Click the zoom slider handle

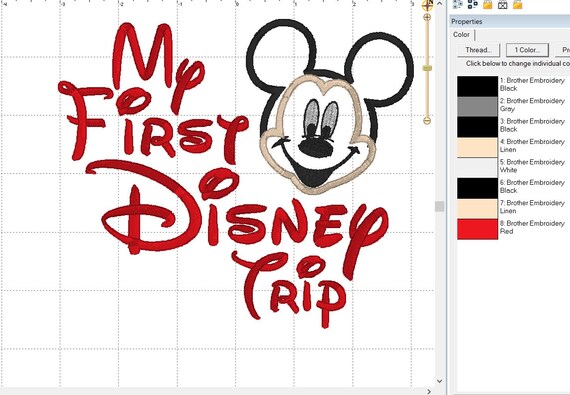[x=427, y=68]
